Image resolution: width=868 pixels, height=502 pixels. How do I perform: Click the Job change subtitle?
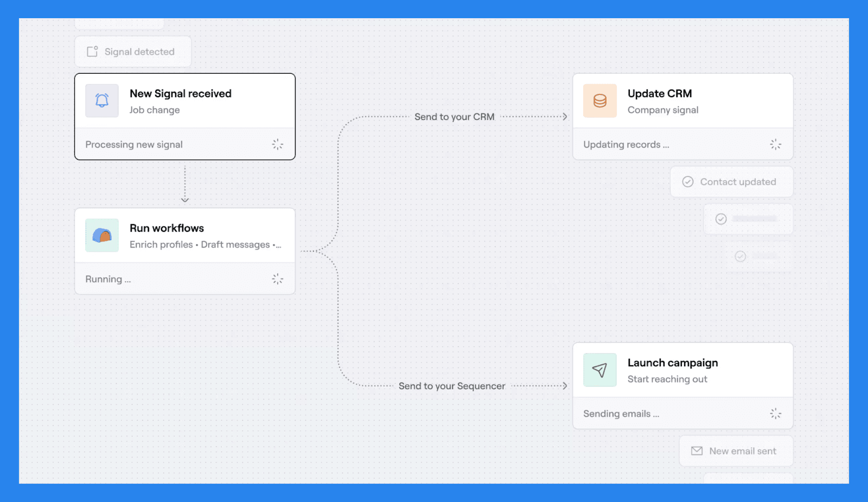155,110
